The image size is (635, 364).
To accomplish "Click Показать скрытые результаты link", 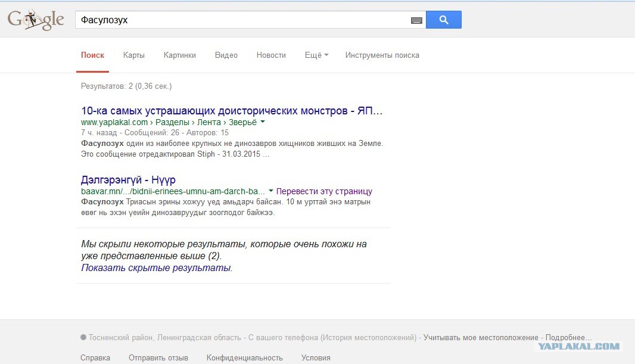I will (155, 267).
